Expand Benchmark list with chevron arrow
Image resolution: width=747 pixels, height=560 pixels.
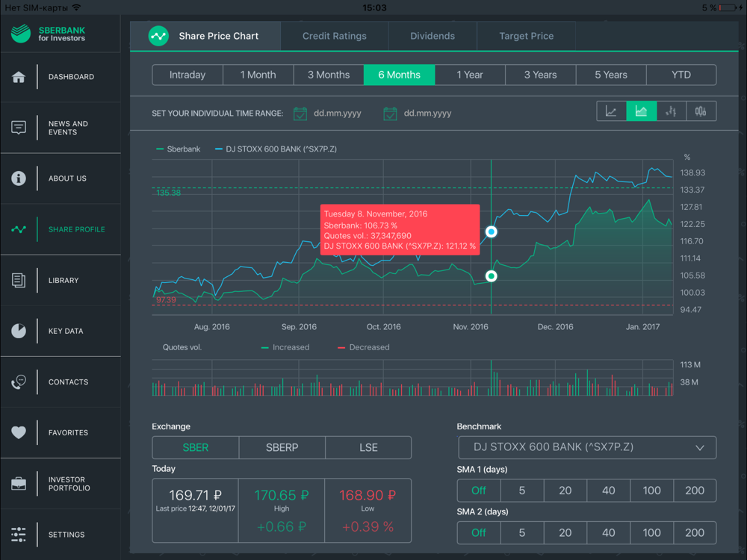pyautogui.click(x=699, y=447)
